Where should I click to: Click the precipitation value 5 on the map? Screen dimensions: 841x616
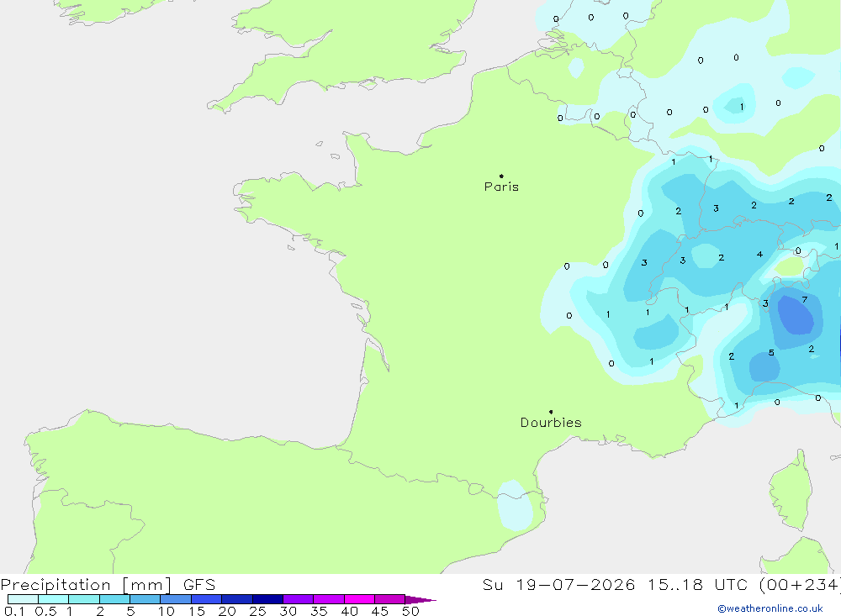coord(771,353)
